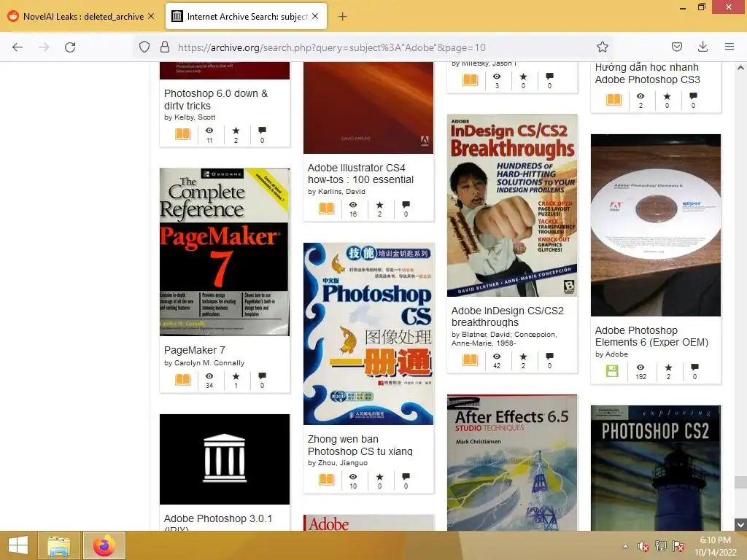Open Windows Start menu

point(18,545)
